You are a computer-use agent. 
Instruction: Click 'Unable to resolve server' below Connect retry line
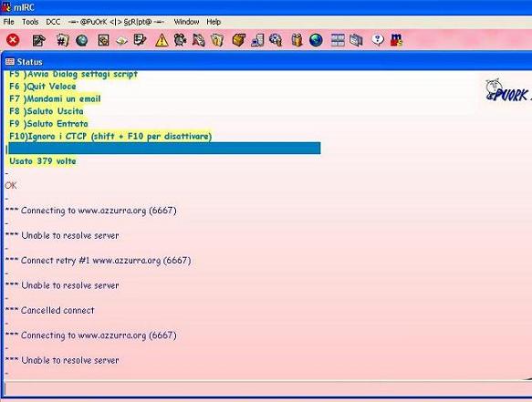tap(62, 285)
